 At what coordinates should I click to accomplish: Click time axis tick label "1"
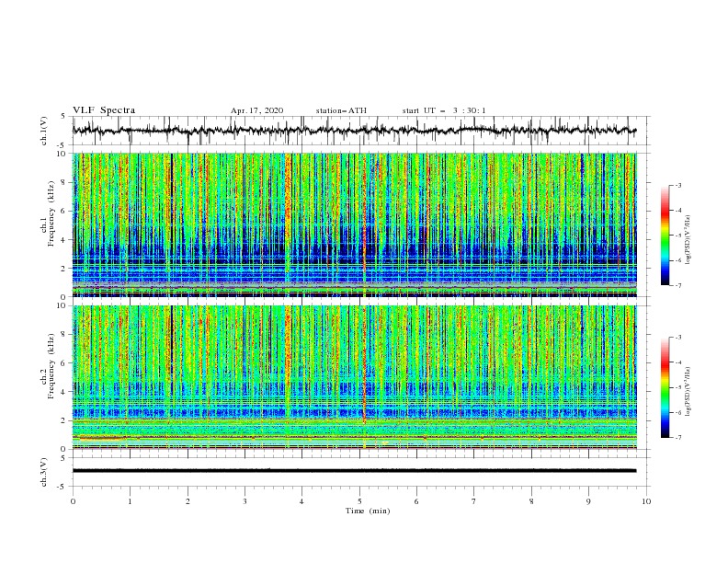pos(130,501)
